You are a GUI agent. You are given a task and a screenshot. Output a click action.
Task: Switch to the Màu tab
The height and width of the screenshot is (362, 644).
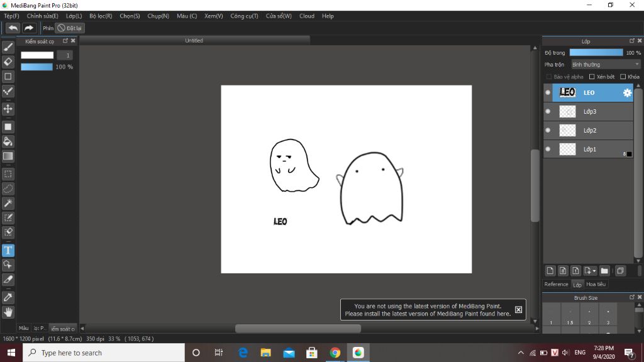click(x=24, y=328)
